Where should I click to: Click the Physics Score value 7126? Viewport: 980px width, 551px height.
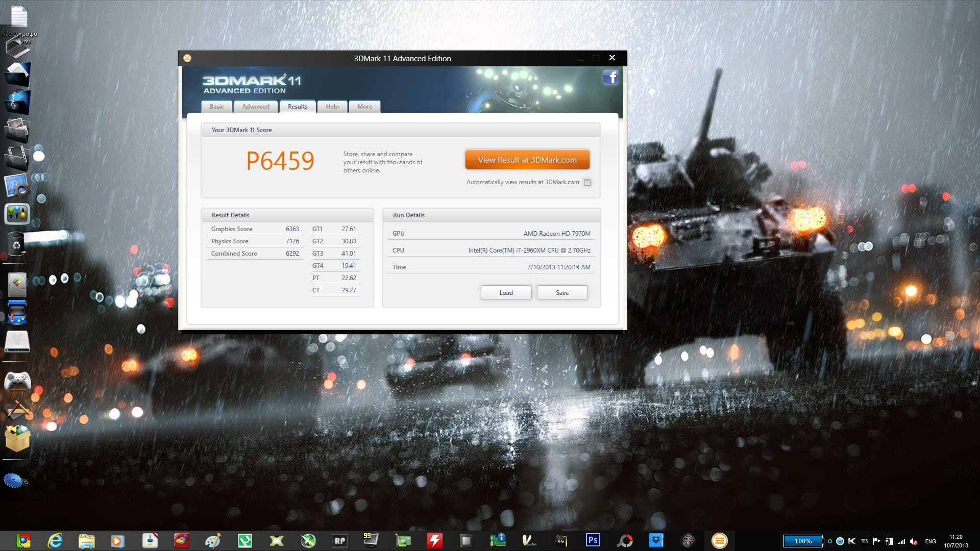(x=292, y=241)
